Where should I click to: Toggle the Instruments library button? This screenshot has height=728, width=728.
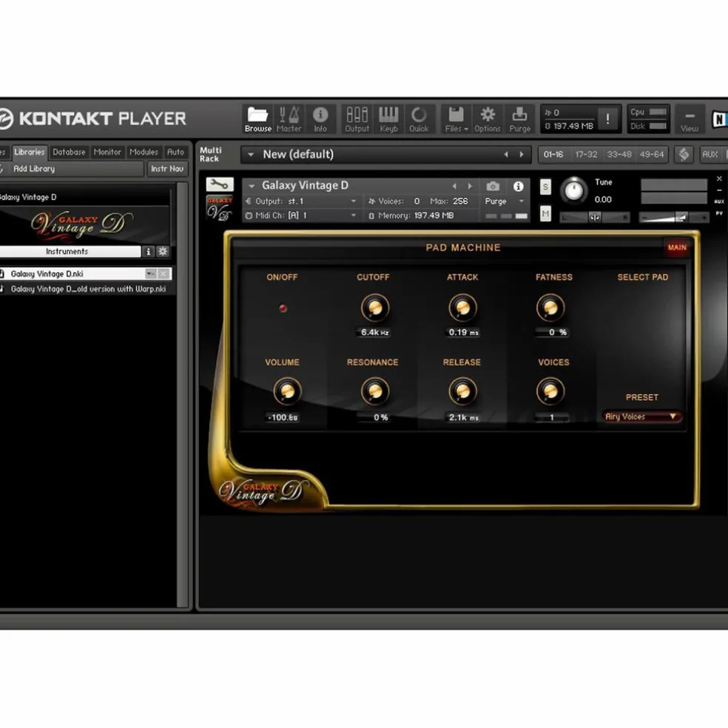point(67,252)
